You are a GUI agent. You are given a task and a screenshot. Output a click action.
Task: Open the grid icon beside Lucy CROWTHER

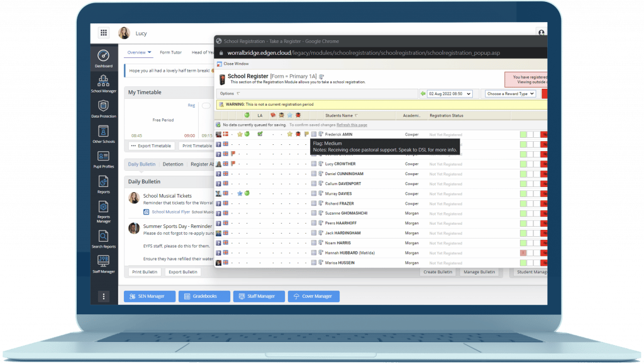point(314,164)
